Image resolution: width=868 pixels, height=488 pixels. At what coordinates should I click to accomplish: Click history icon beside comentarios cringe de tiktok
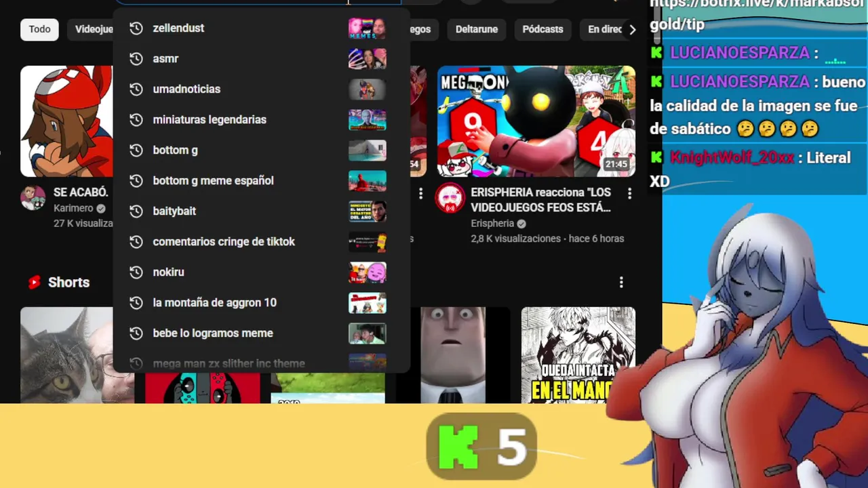pos(136,241)
